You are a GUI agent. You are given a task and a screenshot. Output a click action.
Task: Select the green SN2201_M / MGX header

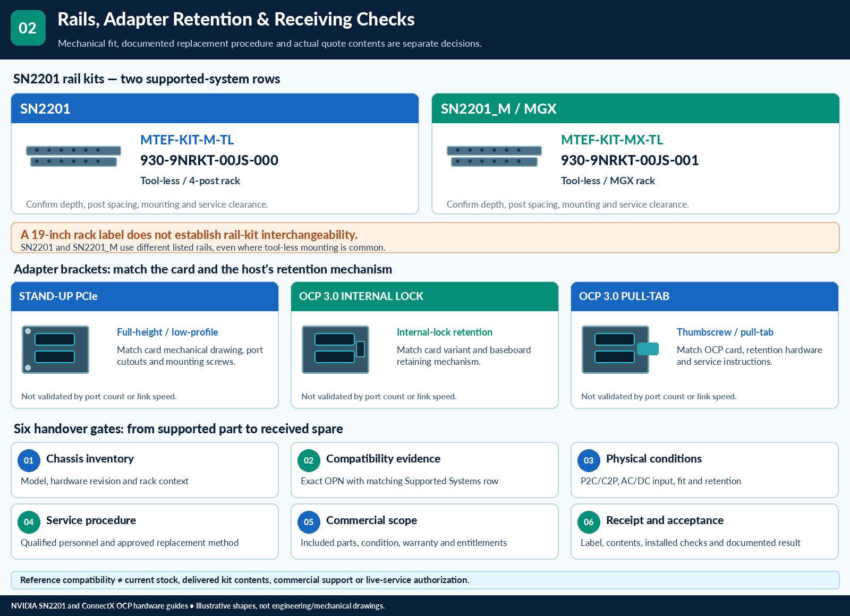pos(635,108)
